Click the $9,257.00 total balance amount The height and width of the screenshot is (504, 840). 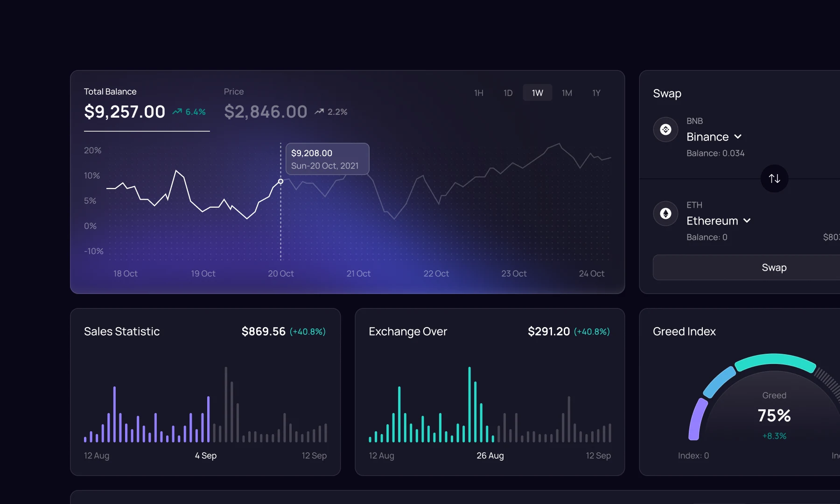(125, 112)
